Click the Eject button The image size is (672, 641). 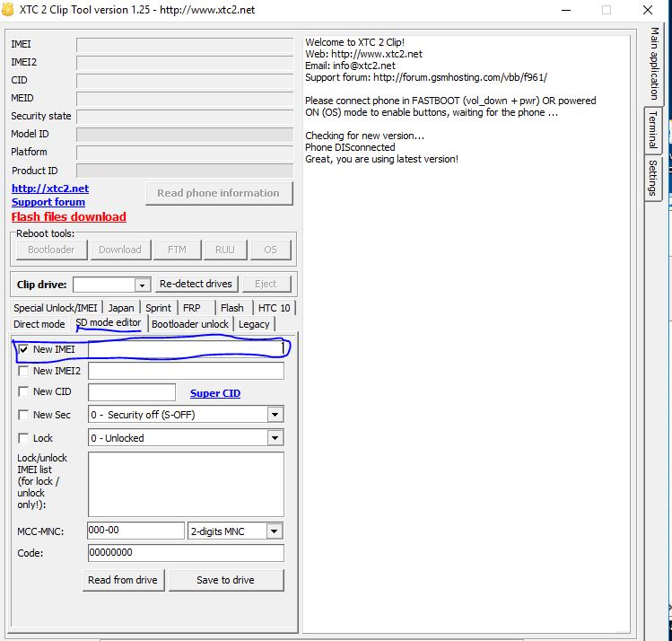coord(266,284)
